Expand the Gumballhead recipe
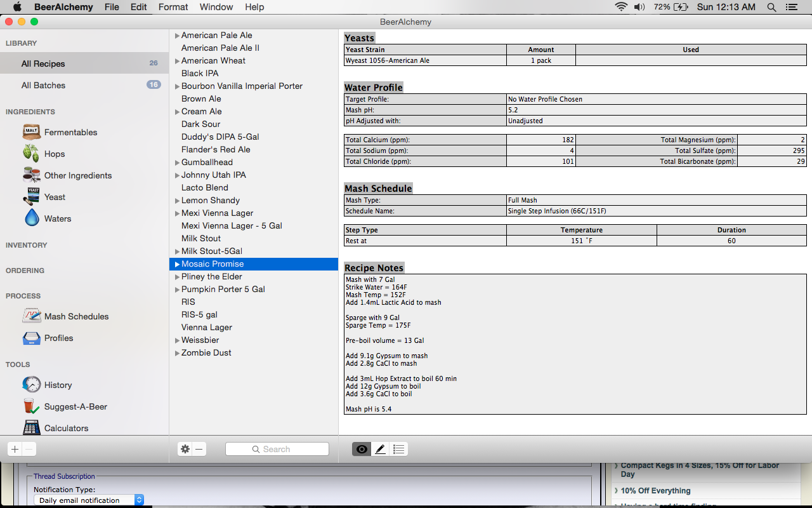This screenshot has height=508, width=812. [x=177, y=163]
